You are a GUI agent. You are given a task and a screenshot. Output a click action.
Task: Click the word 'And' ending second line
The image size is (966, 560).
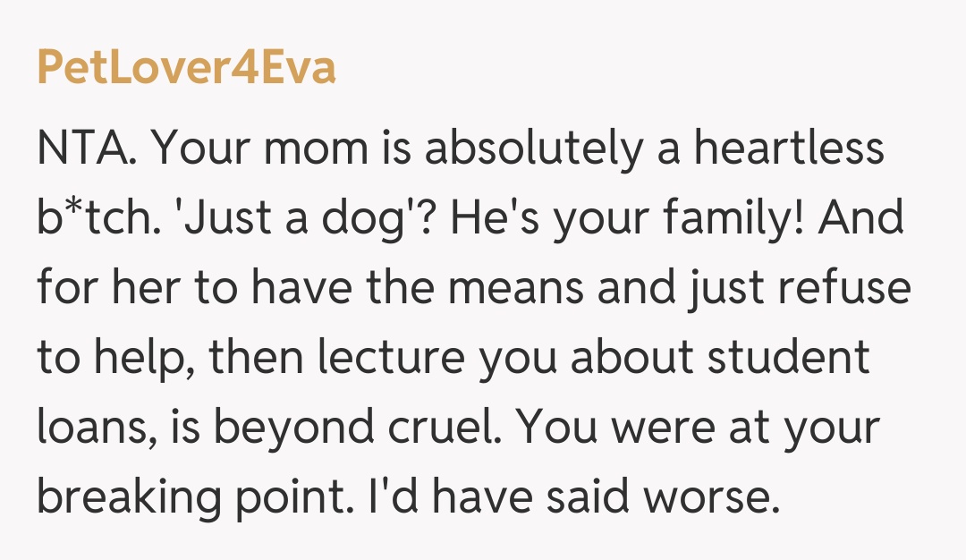coord(868,218)
